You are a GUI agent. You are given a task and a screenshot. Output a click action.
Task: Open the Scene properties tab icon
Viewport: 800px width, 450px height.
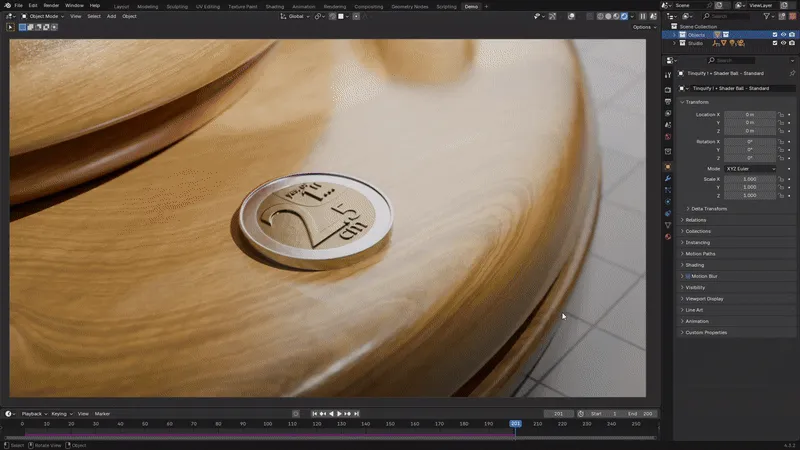coord(668,125)
